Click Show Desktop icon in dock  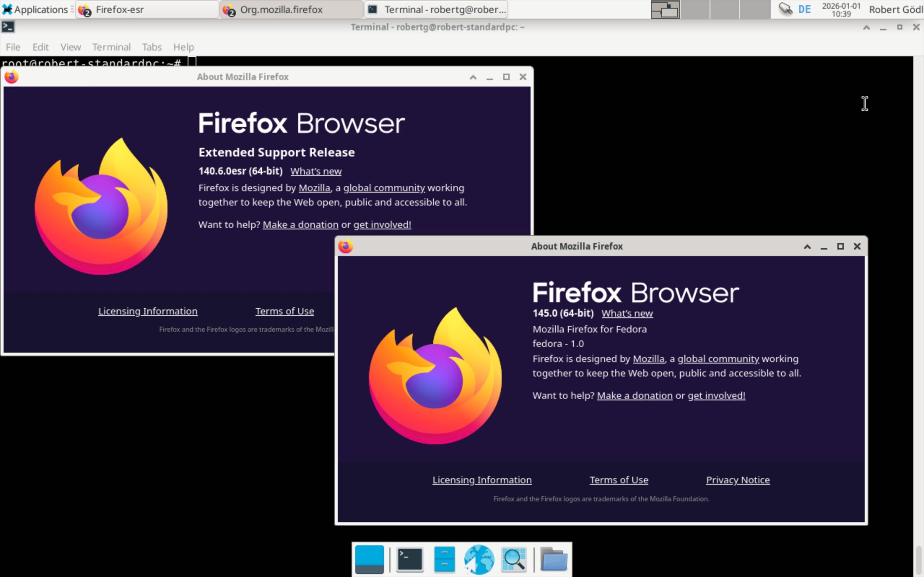[369, 559]
